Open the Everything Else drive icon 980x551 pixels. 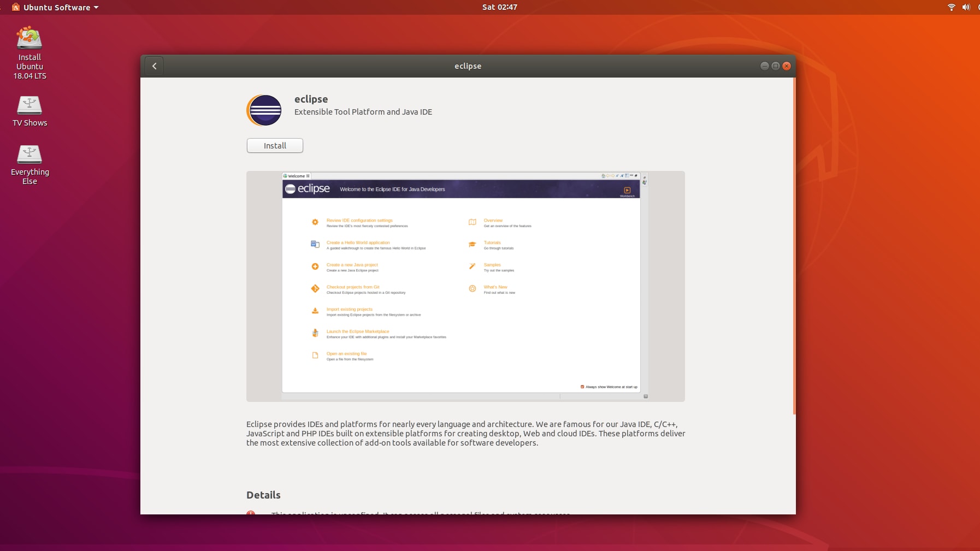29,164
